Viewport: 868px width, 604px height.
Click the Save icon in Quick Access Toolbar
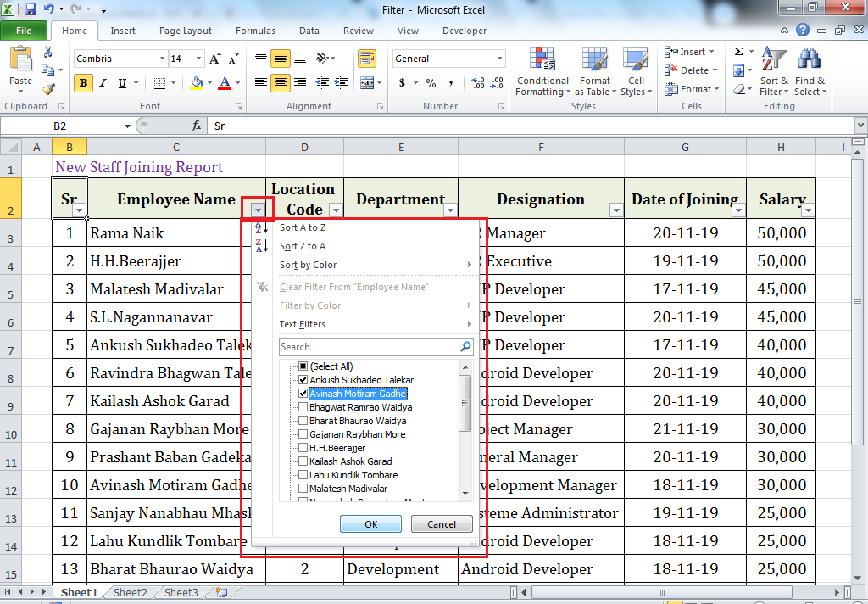pyautogui.click(x=31, y=9)
